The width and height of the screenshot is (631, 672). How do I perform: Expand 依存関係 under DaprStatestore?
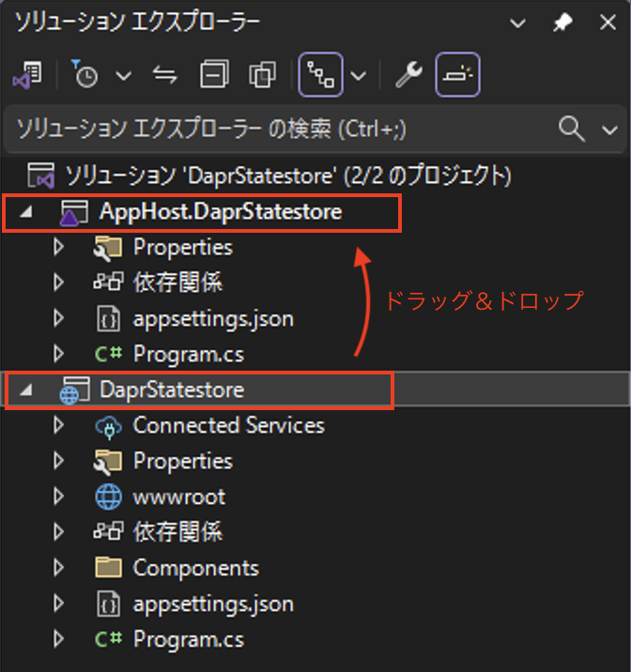coord(59,532)
